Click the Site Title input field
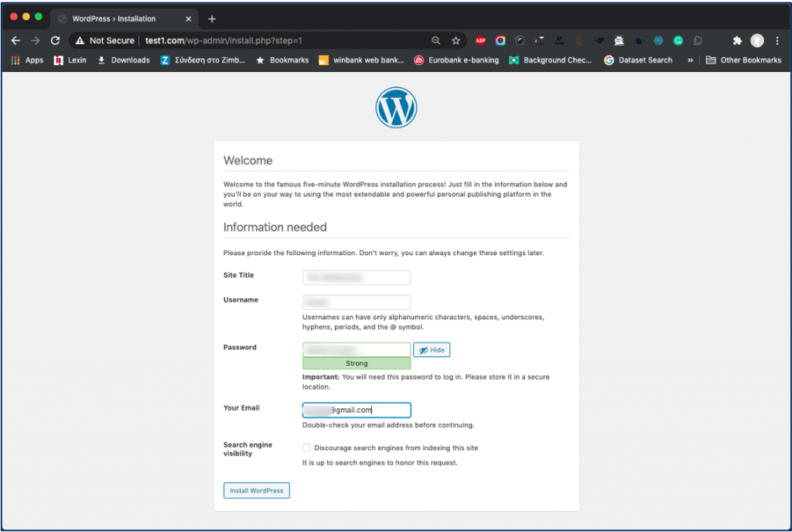 pos(357,277)
